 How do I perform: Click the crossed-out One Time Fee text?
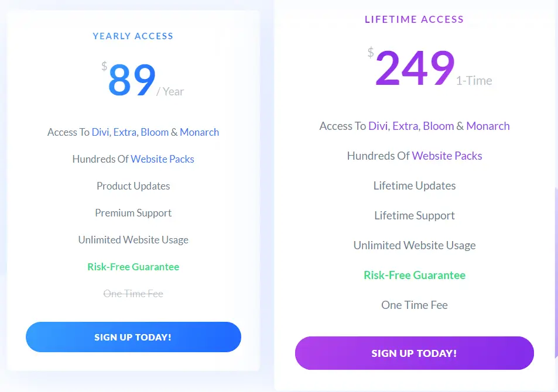coord(133,294)
